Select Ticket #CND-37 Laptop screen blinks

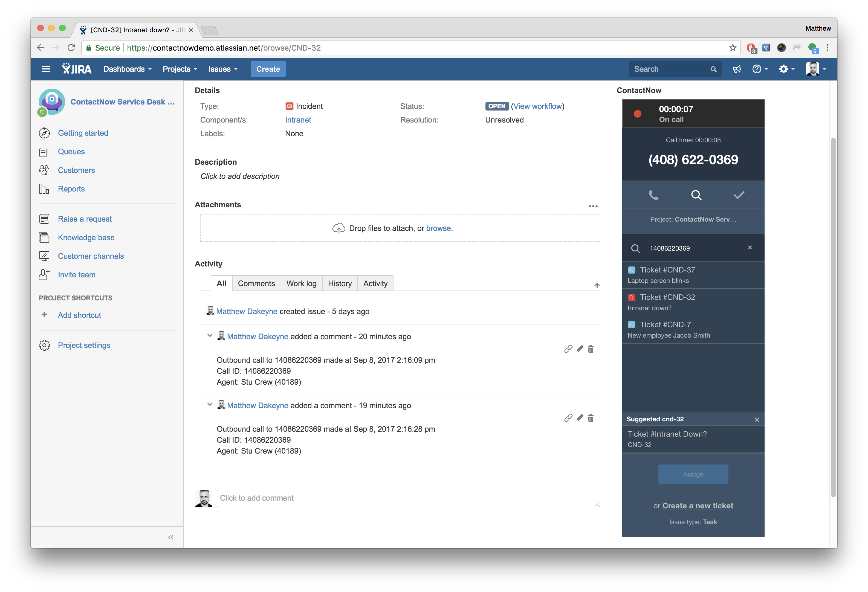click(693, 275)
